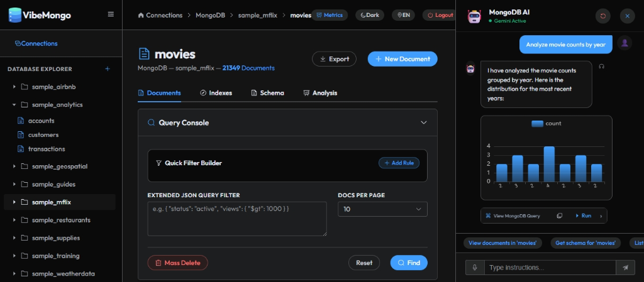Click the MongoDB AI robot avatar in header
Image resolution: width=644 pixels, height=282 pixels.
click(x=474, y=16)
